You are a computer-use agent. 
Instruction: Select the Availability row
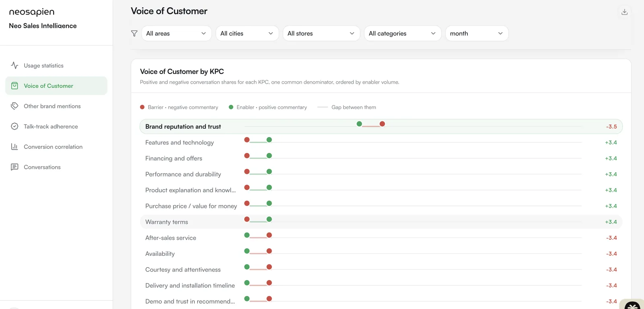coord(381,253)
